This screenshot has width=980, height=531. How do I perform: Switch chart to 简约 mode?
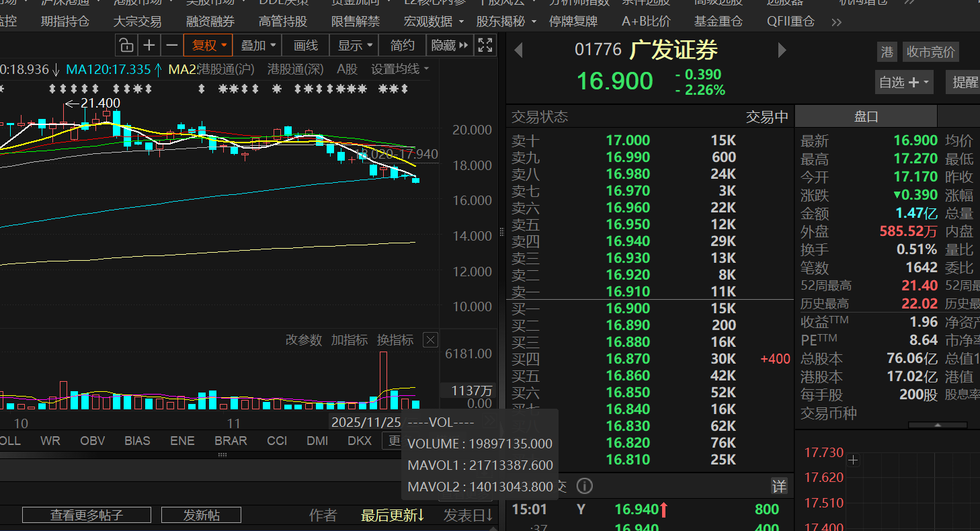point(403,46)
